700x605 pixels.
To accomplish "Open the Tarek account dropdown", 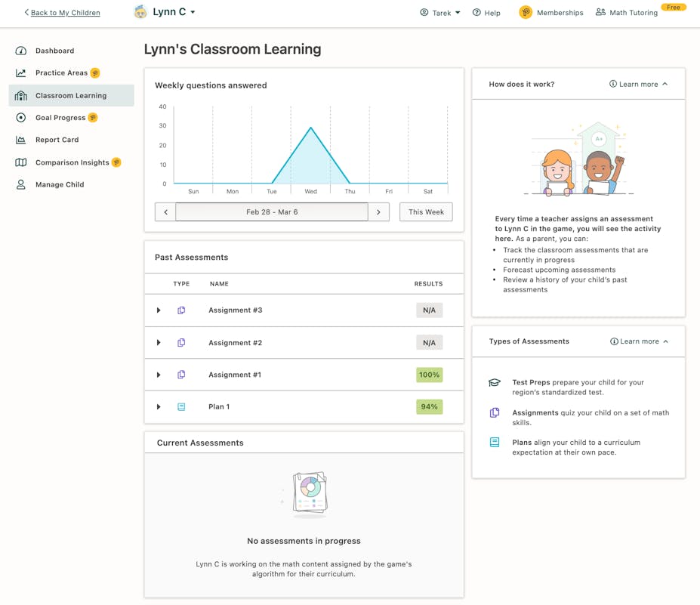I will [x=440, y=13].
